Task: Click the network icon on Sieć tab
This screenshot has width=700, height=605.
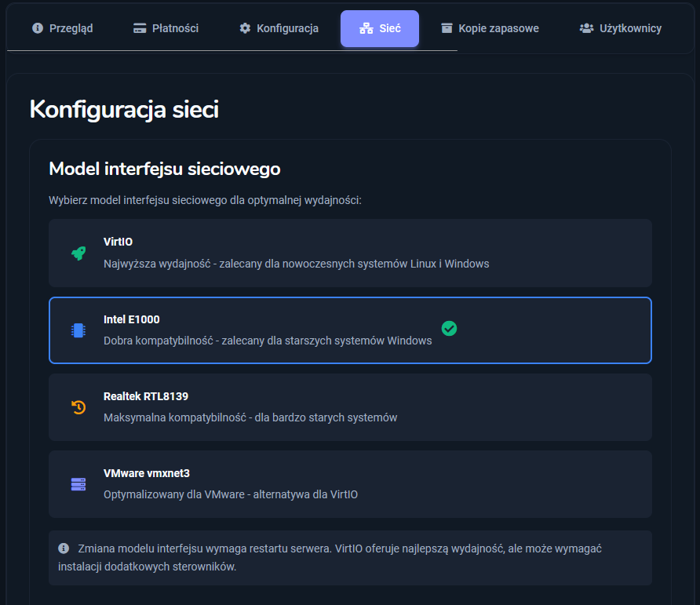Action: 366,28
